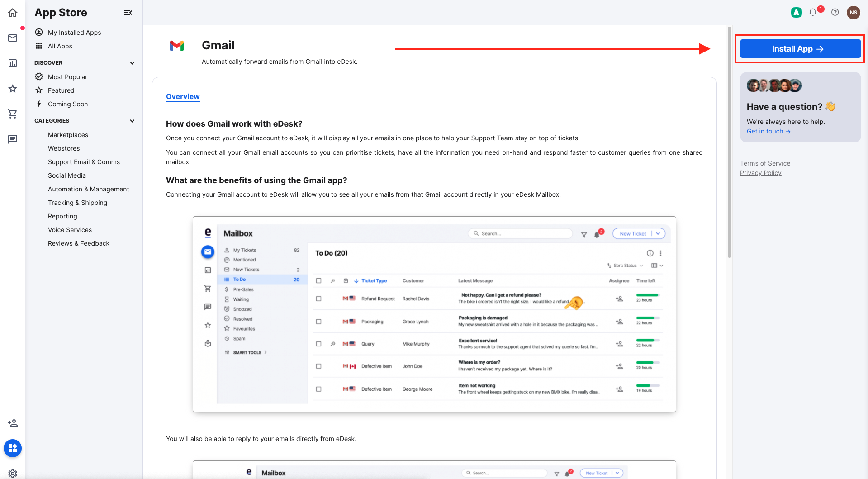Viewport: 868px width, 479px height.
Task: Select Featured apps
Action: 61,90
